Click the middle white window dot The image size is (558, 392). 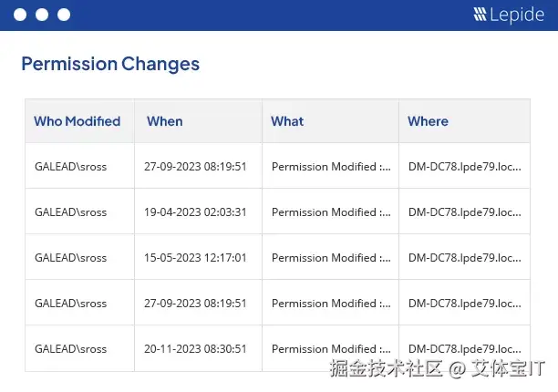[41, 15]
